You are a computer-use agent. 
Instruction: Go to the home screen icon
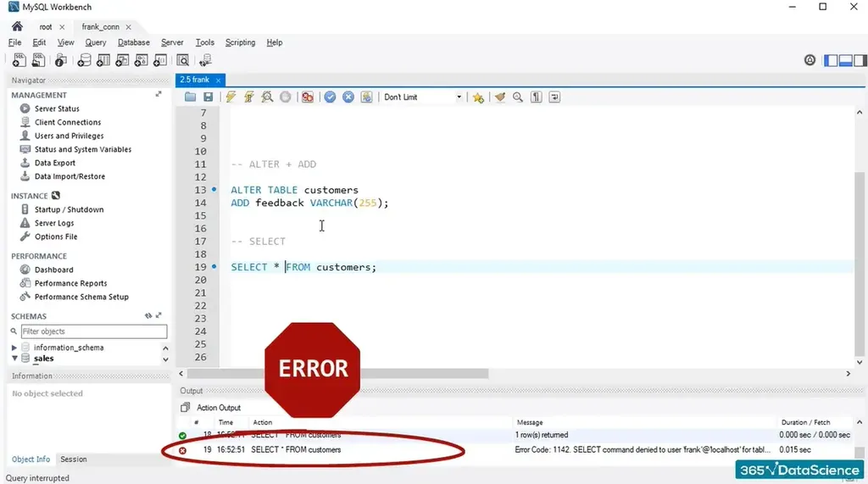[17, 26]
